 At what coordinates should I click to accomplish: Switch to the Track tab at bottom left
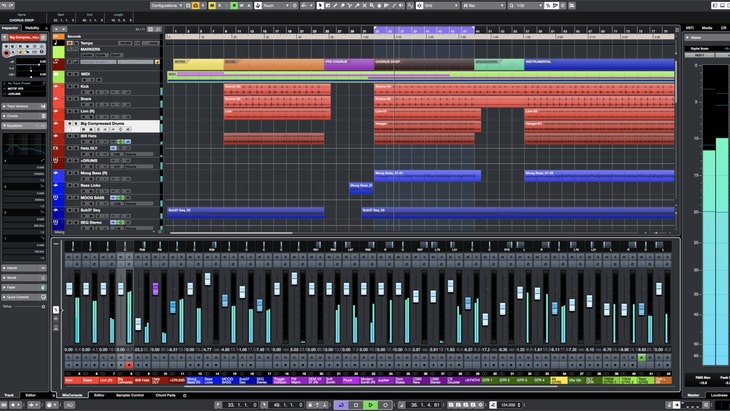[x=9, y=395]
